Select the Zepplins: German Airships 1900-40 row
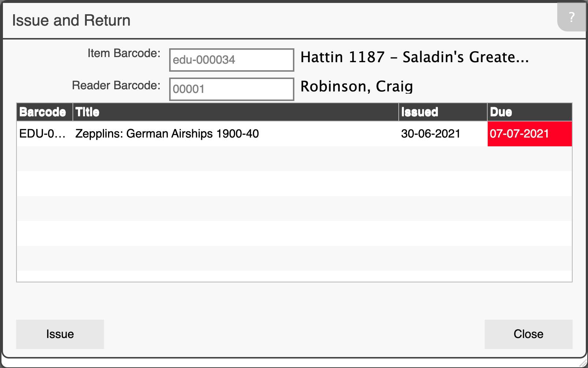Viewport: 588px width, 368px height. point(294,134)
